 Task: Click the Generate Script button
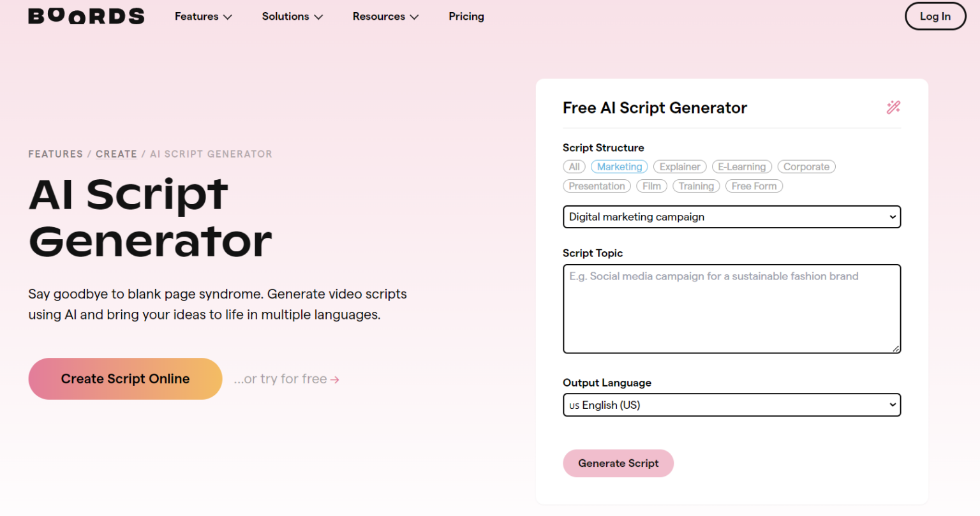coord(618,463)
